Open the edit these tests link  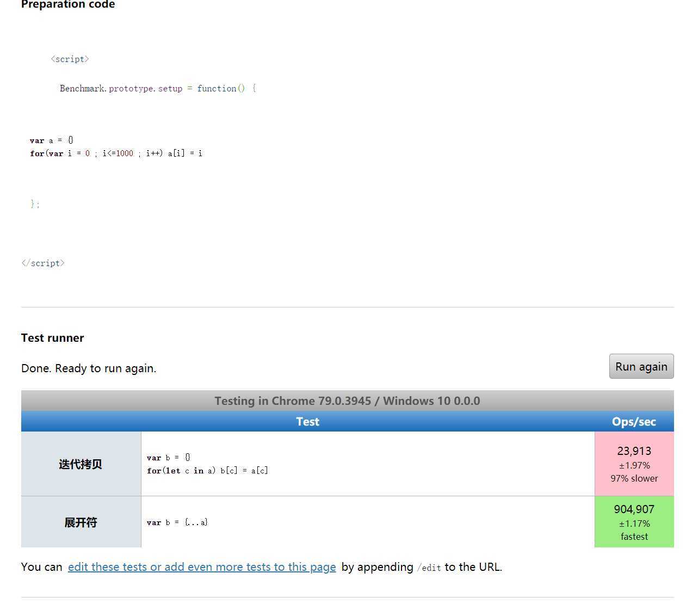[x=202, y=567]
